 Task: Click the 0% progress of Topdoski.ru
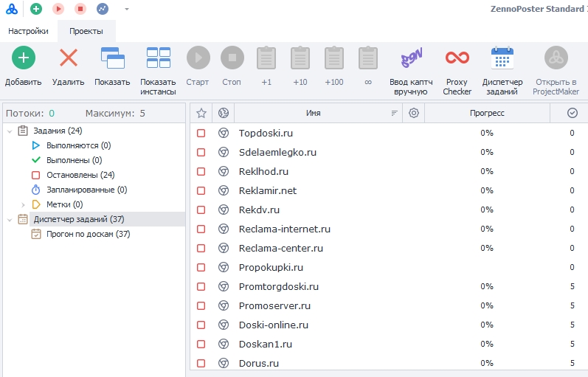click(487, 134)
